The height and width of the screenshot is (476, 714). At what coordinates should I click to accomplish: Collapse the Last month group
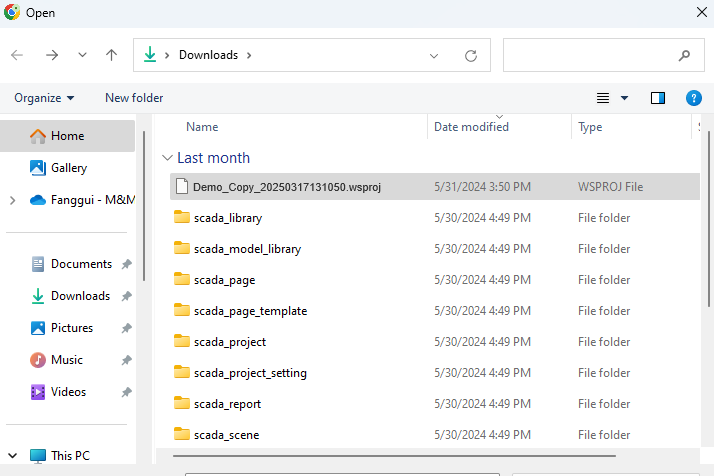(x=166, y=158)
